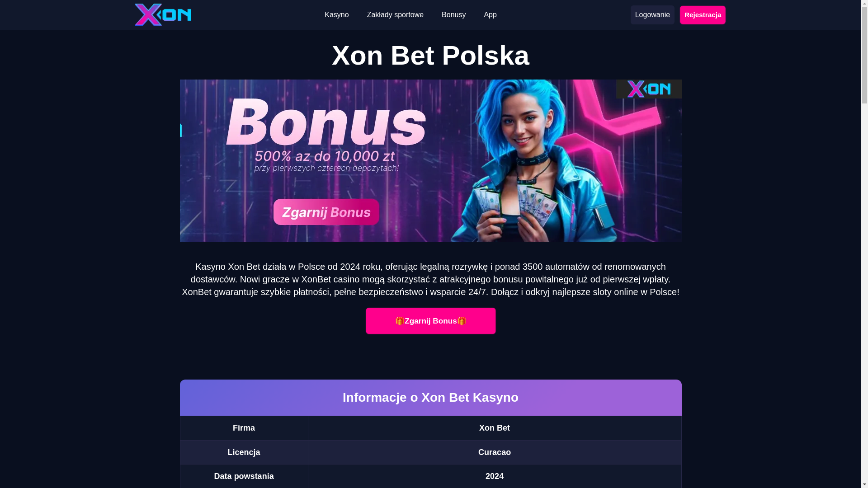Open the App menu link
This screenshot has width=868, height=488.
[x=490, y=15]
